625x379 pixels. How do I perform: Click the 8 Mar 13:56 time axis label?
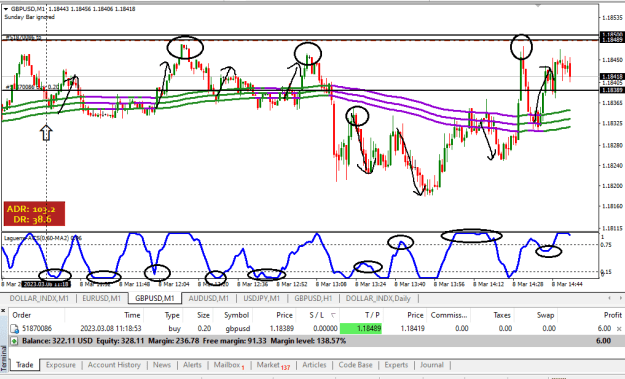coord(449,284)
